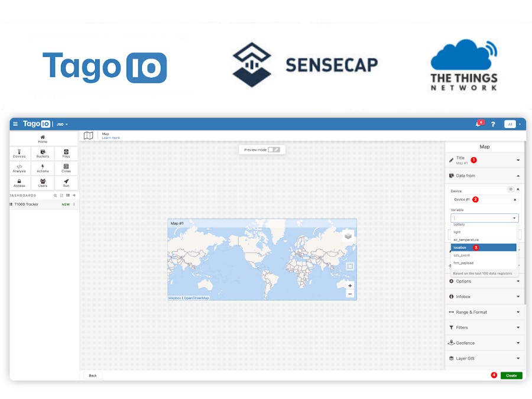Zoom in on the map preview
532x399 pixels.
(350, 286)
